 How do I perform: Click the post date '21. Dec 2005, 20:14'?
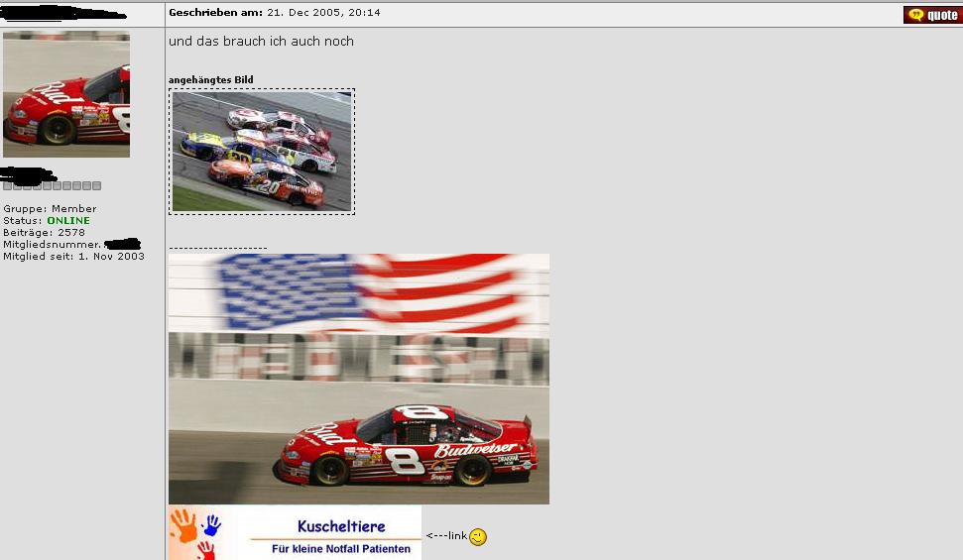pos(323,12)
